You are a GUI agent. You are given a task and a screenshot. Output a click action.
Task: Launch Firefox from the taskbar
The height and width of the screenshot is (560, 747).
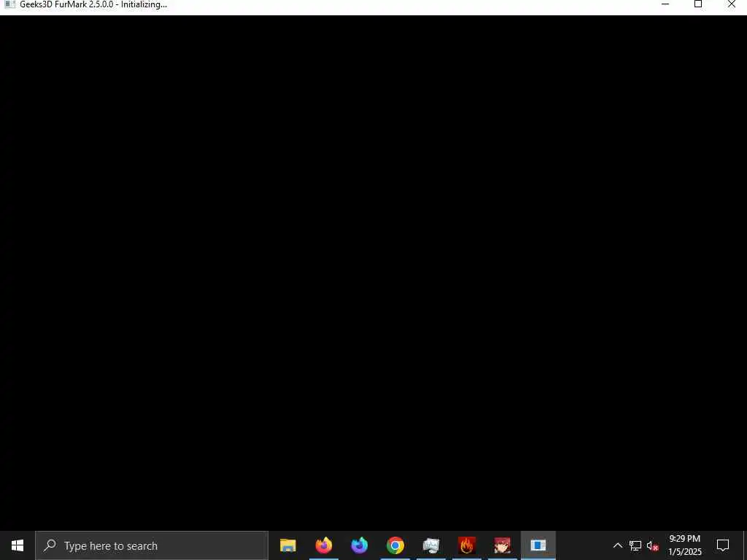[323, 545]
